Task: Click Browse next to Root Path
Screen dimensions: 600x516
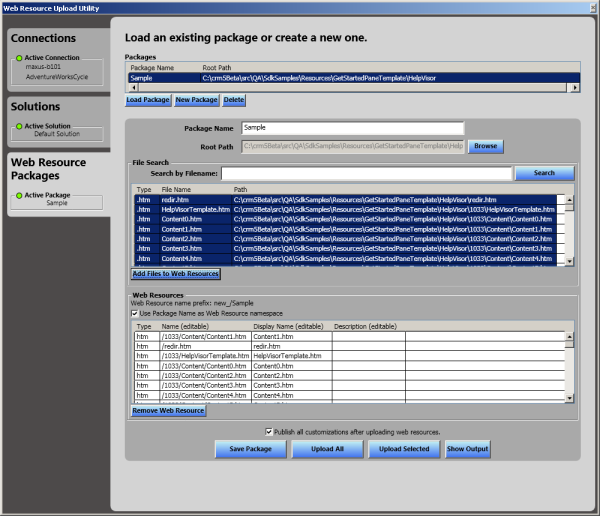Action: point(485,146)
